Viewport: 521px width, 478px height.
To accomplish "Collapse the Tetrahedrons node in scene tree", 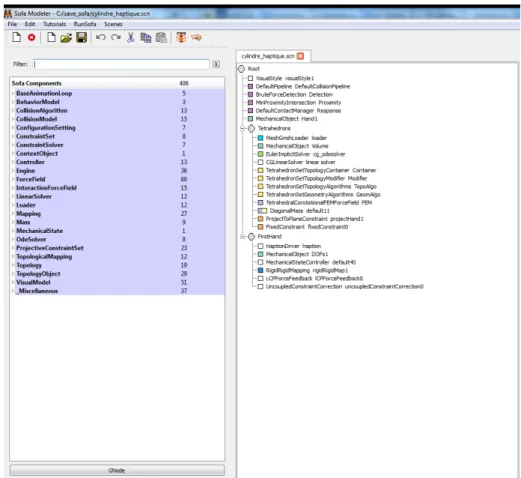I will pyautogui.click(x=243, y=129).
